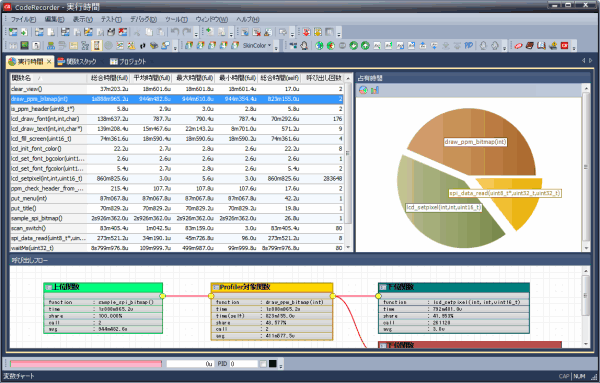Switch occupancy view to bar chart icon
Image resolution: width=600 pixels, height=383 pixels.
pyautogui.click(x=375, y=90)
